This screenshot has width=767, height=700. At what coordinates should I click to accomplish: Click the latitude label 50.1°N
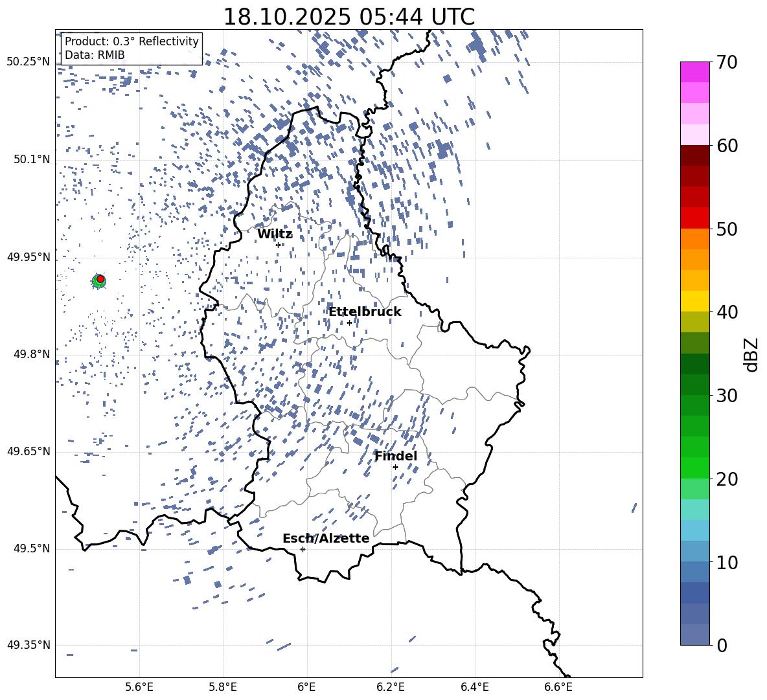tap(32, 160)
